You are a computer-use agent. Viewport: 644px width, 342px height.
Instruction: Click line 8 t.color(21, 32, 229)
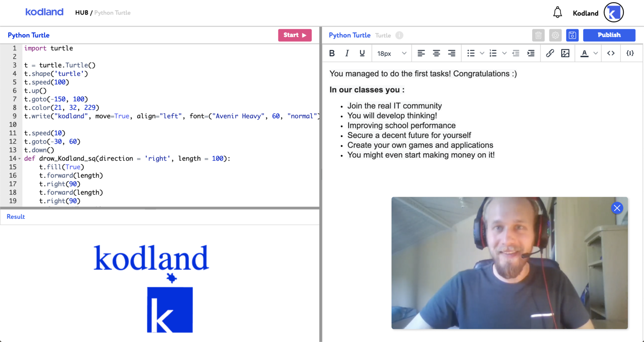tap(62, 108)
